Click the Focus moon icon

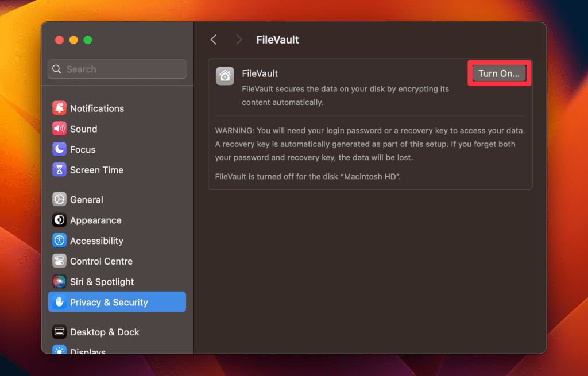tap(59, 149)
